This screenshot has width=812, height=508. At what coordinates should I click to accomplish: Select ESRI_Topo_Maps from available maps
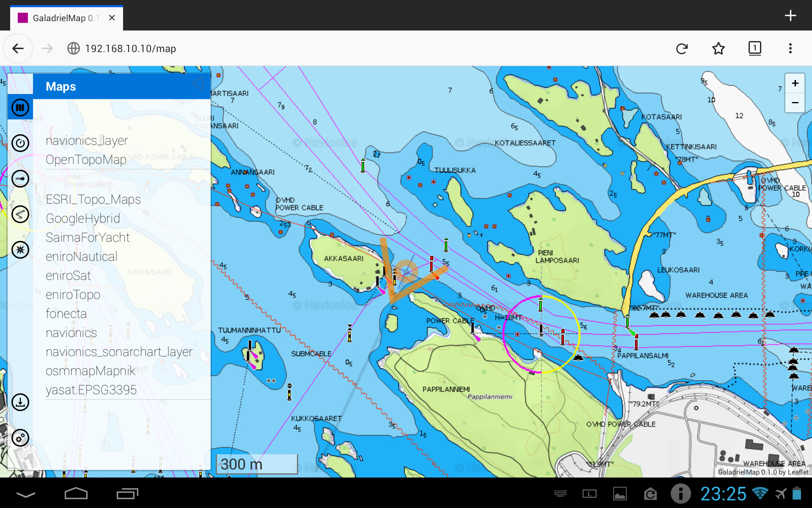[93, 199]
